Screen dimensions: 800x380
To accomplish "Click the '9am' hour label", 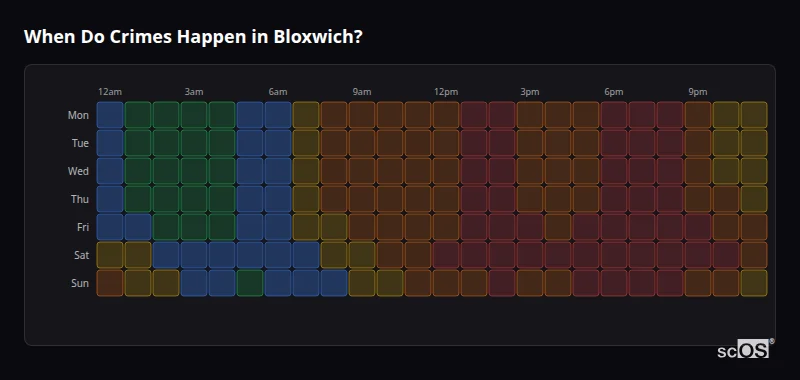I will click(x=362, y=92).
